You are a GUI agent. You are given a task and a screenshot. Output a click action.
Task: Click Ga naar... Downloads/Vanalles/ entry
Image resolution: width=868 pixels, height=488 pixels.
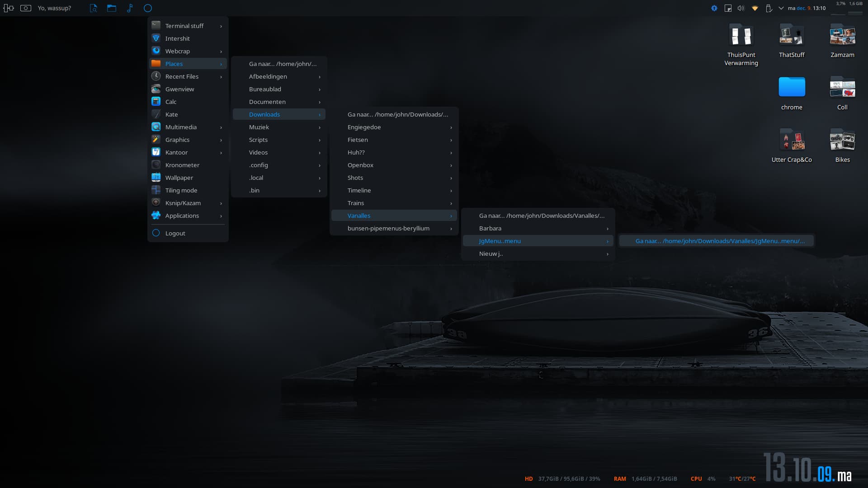point(538,216)
